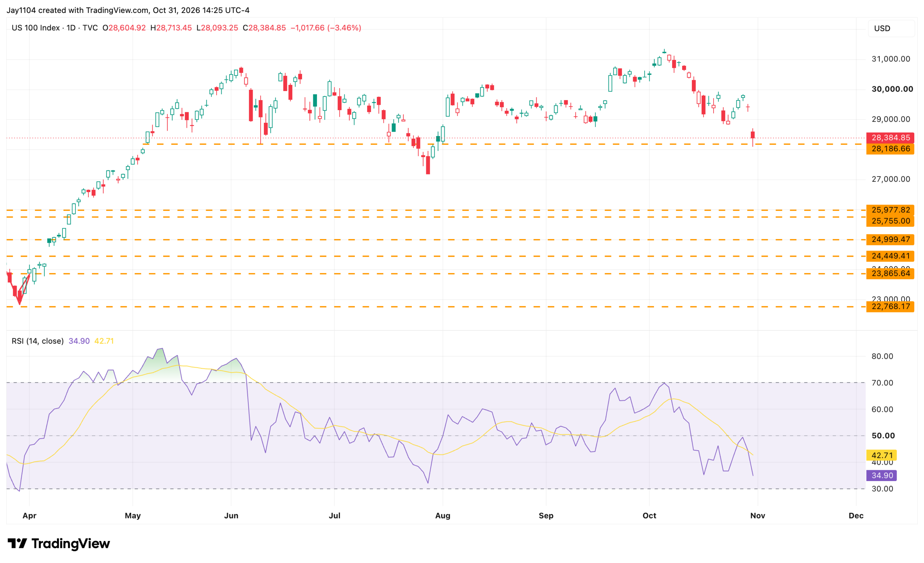
Task: Click the Jun label on time axis
Action: point(231,516)
